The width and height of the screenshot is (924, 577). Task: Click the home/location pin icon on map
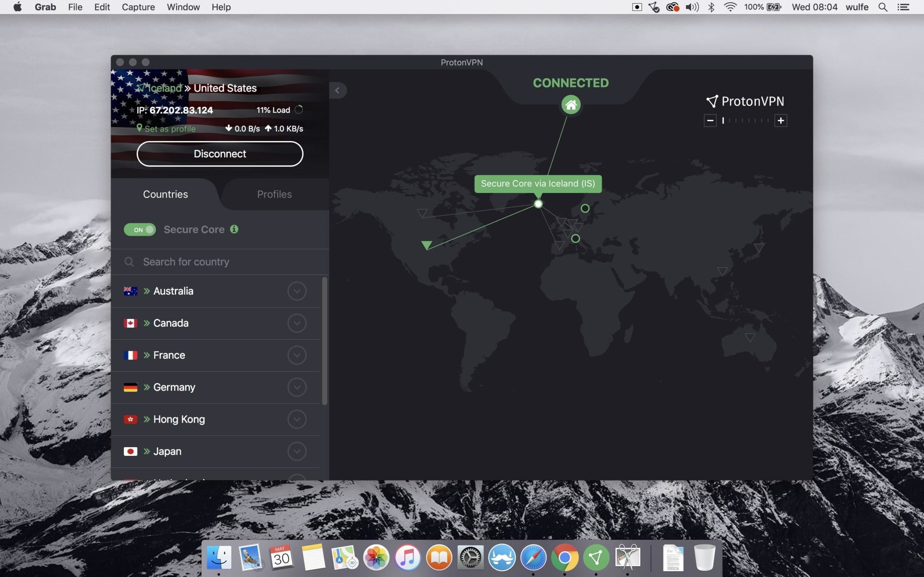(x=570, y=105)
